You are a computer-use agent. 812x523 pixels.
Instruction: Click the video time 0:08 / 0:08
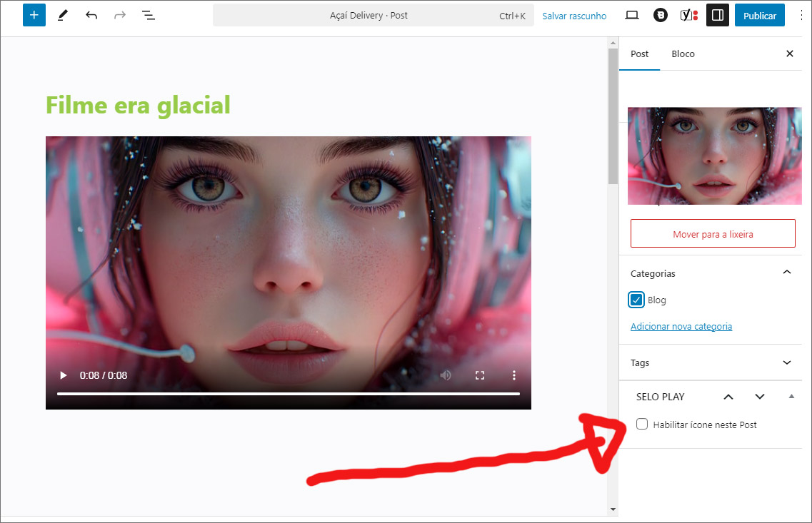[103, 375]
